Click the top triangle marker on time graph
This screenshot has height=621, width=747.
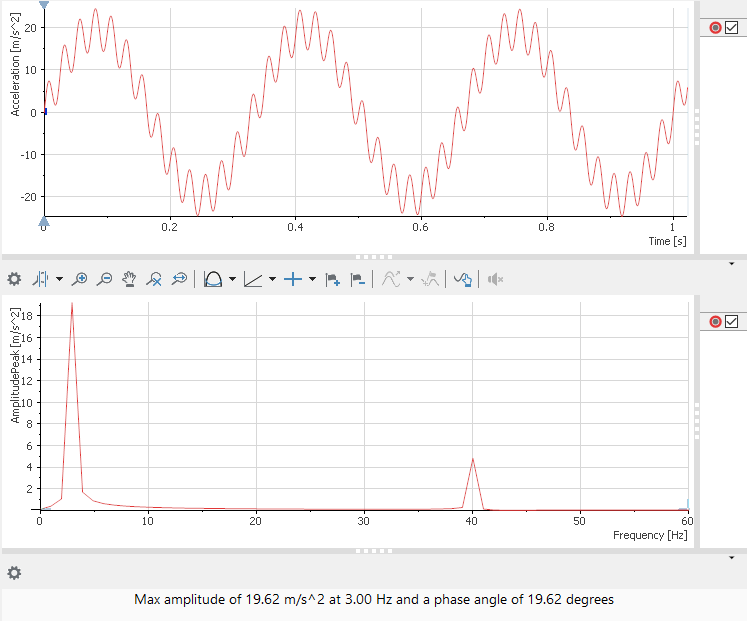pyautogui.click(x=43, y=5)
